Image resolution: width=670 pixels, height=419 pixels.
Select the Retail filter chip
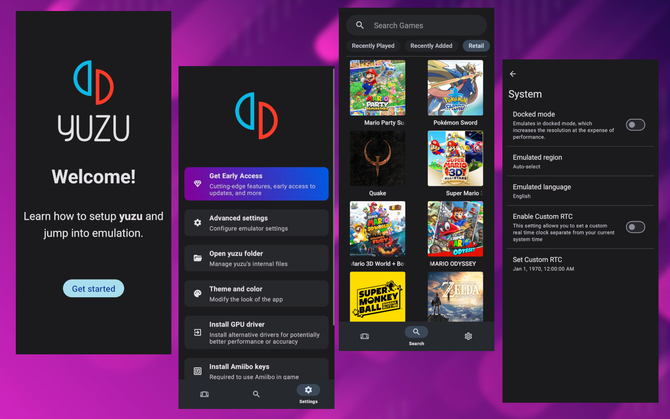pos(476,46)
